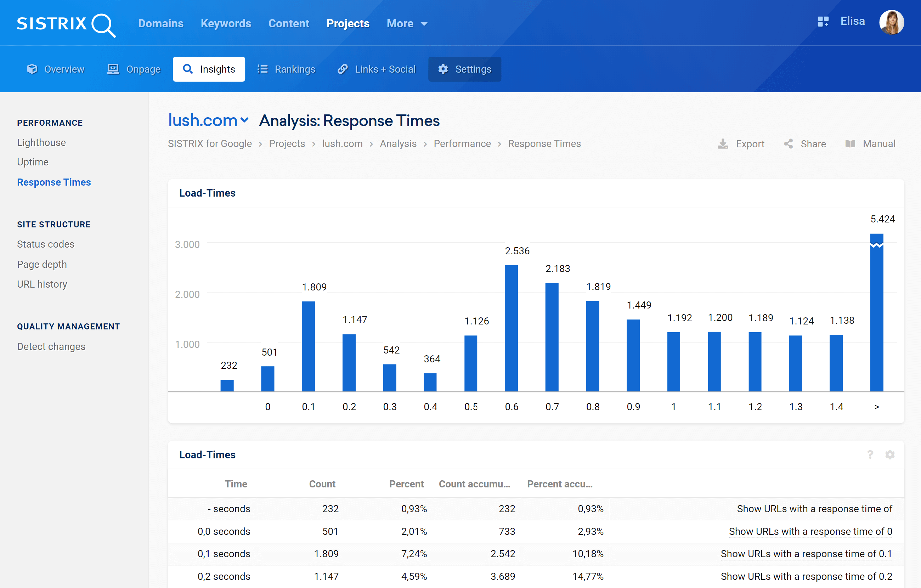Click the Share icon
This screenshot has width=921, height=588.
coord(788,144)
